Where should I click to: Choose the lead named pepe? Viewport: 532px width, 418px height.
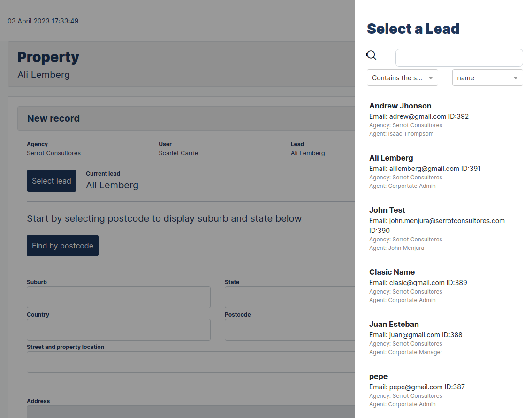[378, 376]
